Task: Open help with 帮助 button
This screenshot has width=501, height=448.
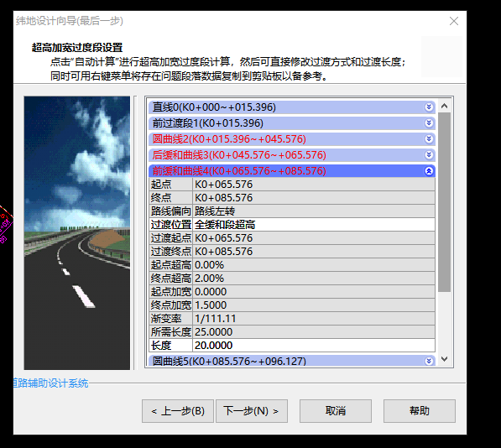Action: (x=420, y=411)
